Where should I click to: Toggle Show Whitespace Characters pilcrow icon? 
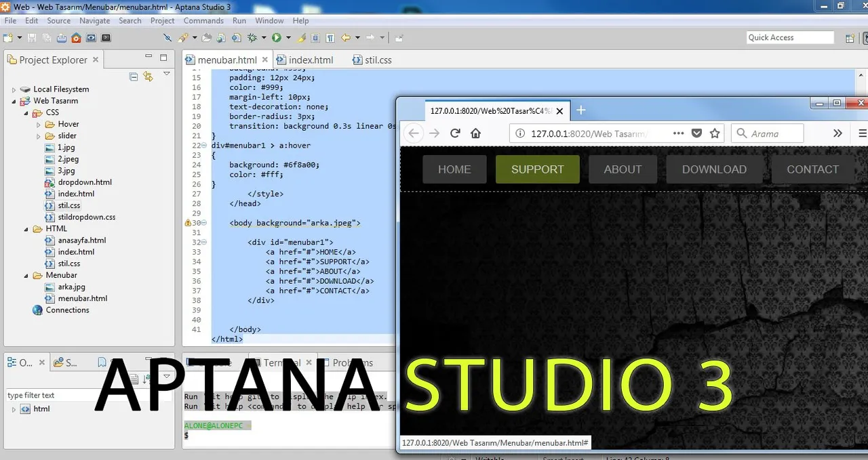click(x=330, y=38)
